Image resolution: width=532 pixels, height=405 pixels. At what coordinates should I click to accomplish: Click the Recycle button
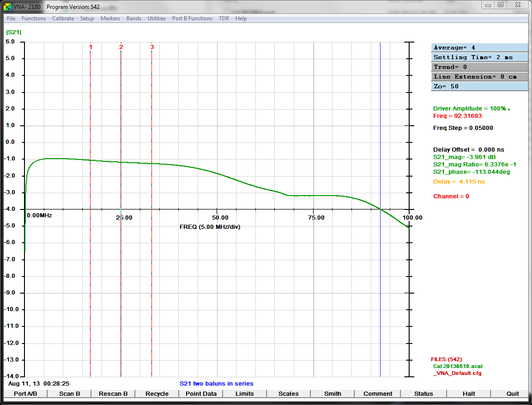(157, 394)
